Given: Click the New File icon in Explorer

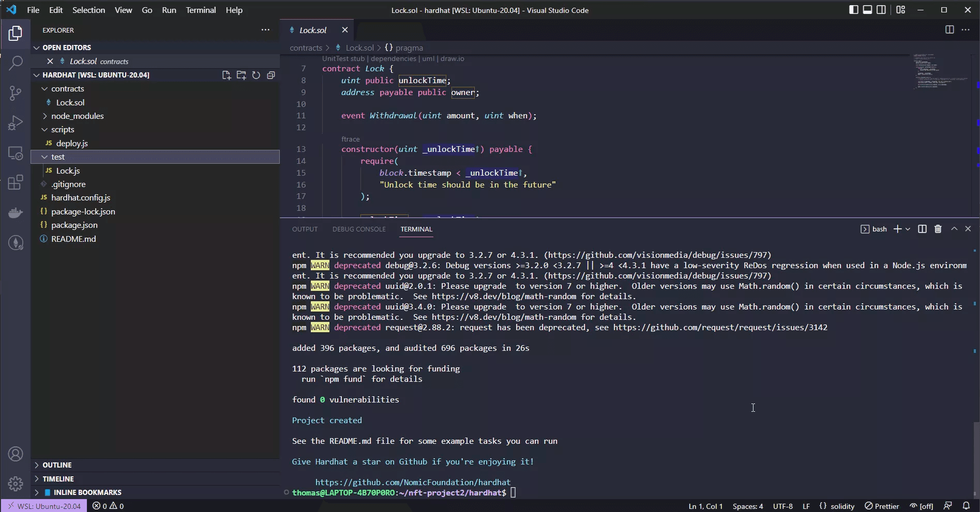Looking at the screenshot, I should [x=227, y=75].
